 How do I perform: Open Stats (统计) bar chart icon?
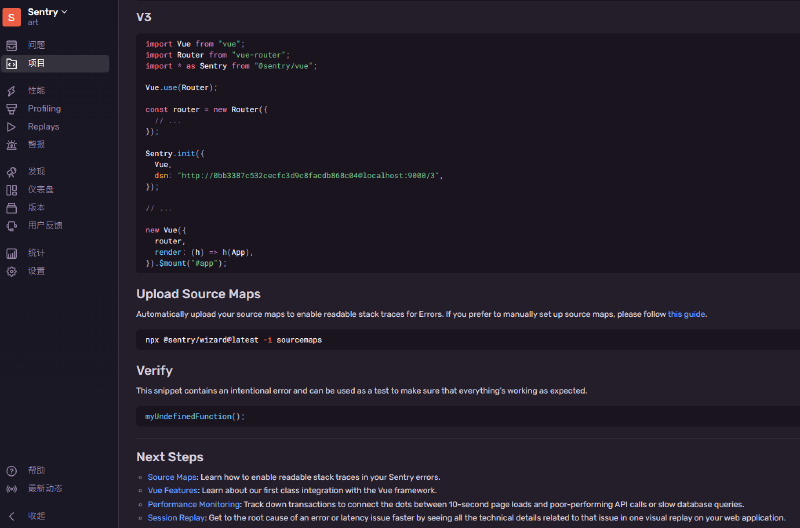pos(12,253)
